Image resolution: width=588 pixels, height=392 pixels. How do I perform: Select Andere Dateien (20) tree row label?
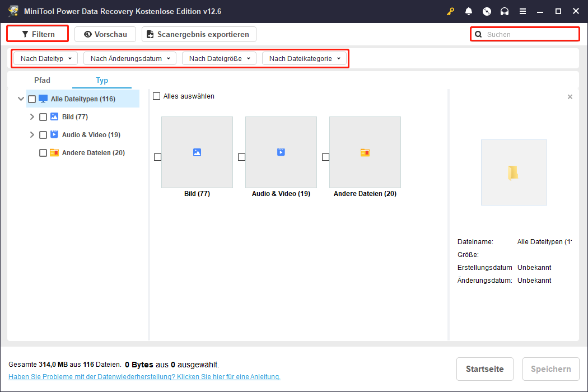(94, 153)
